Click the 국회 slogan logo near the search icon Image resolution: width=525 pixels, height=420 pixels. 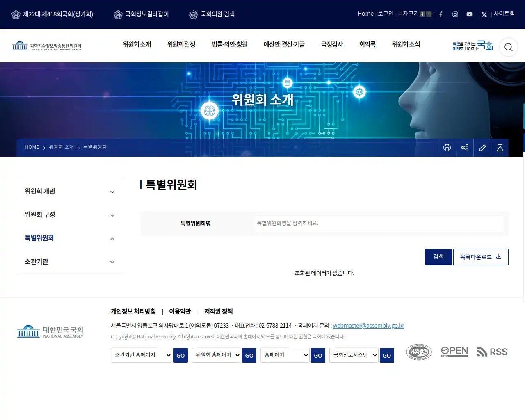pos(472,46)
